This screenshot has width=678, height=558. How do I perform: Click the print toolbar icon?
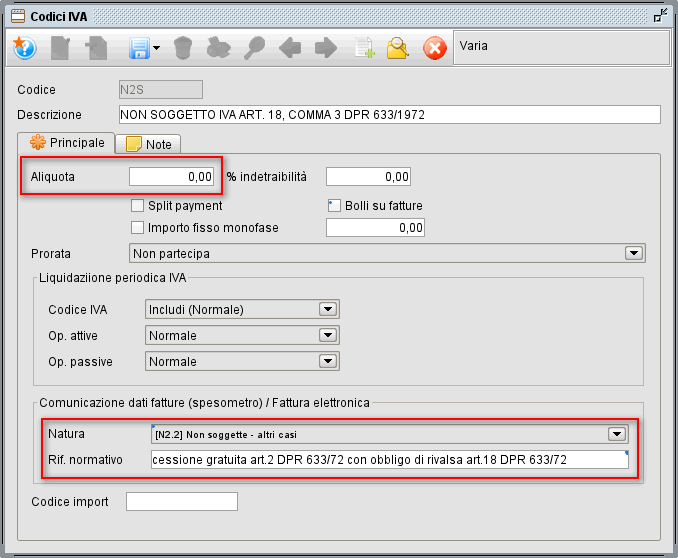click(x=218, y=48)
